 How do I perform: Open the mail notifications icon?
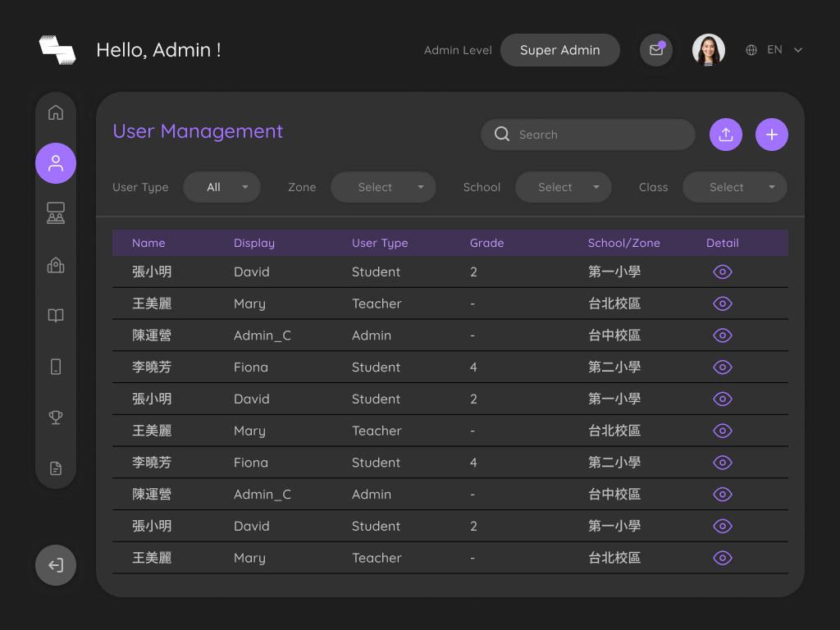tap(656, 50)
